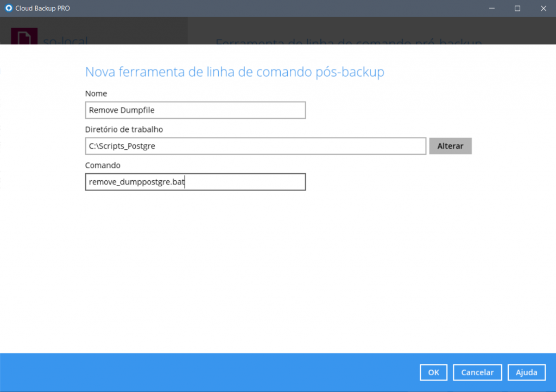Click the Diretório de trabalho path field
The width and height of the screenshot is (556, 392).
tap(255, 146)
